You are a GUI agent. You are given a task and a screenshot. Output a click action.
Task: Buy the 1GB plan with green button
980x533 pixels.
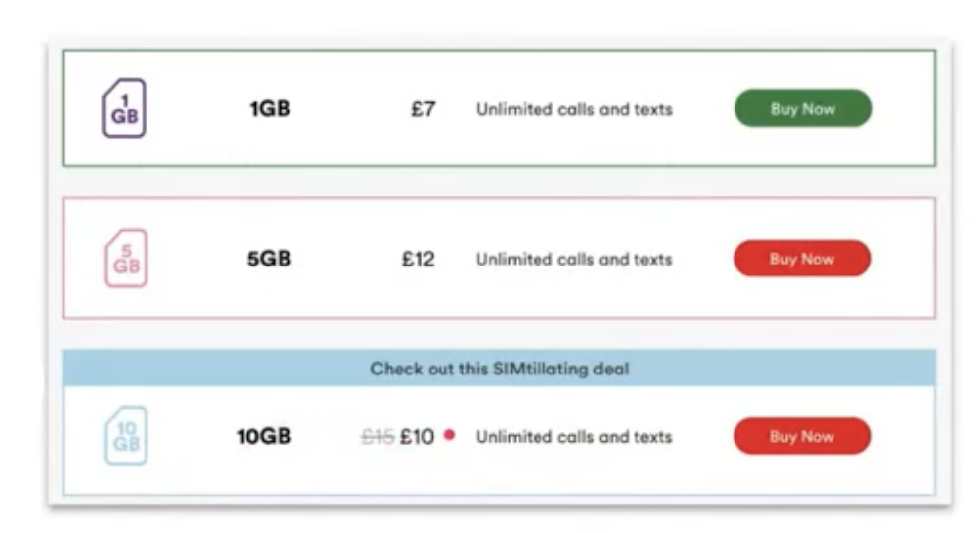coord(803,108)
